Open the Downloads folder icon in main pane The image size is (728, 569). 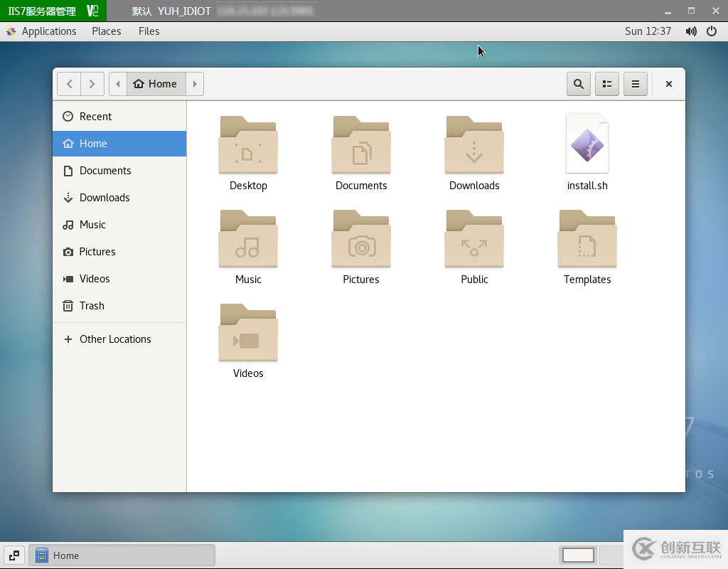(x=474, y=145)
